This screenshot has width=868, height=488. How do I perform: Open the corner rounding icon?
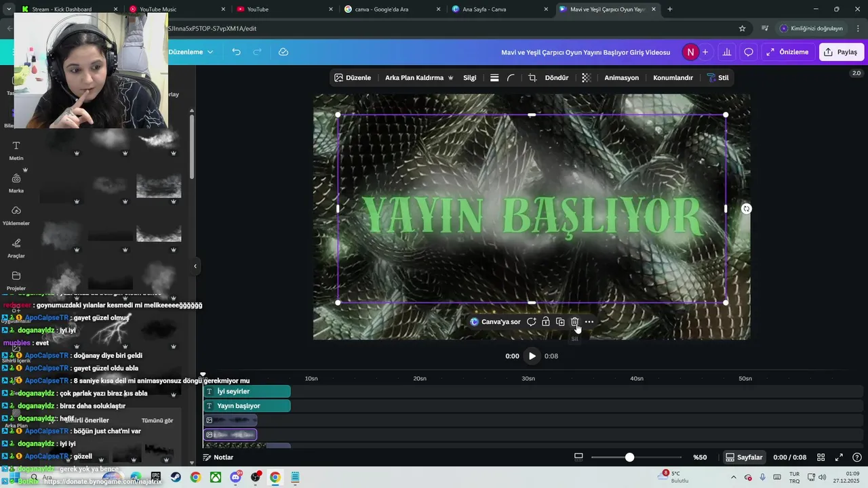tap(511, 78)
